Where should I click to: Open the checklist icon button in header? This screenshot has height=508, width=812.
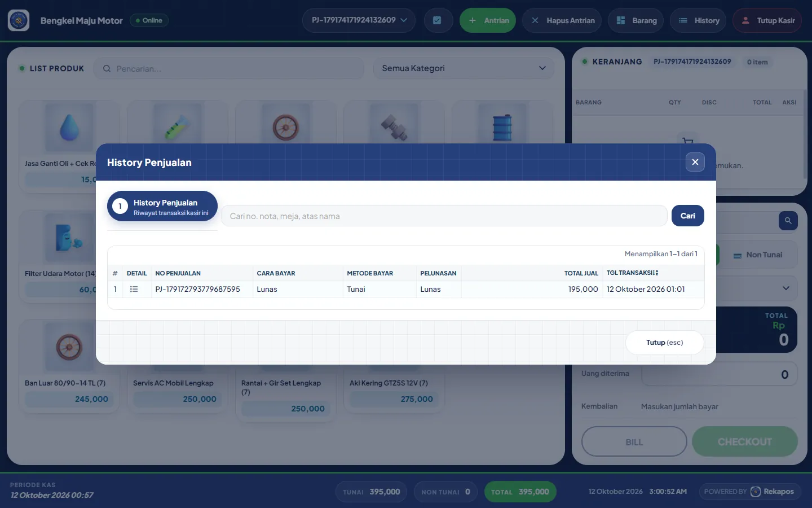coord(437,20)
